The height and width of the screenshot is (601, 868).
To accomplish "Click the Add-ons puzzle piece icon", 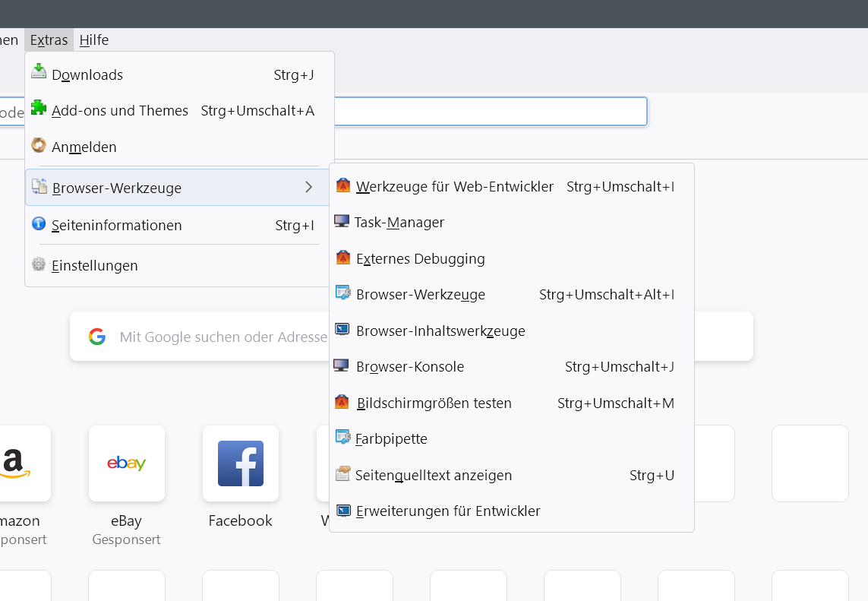I will 39,108.
